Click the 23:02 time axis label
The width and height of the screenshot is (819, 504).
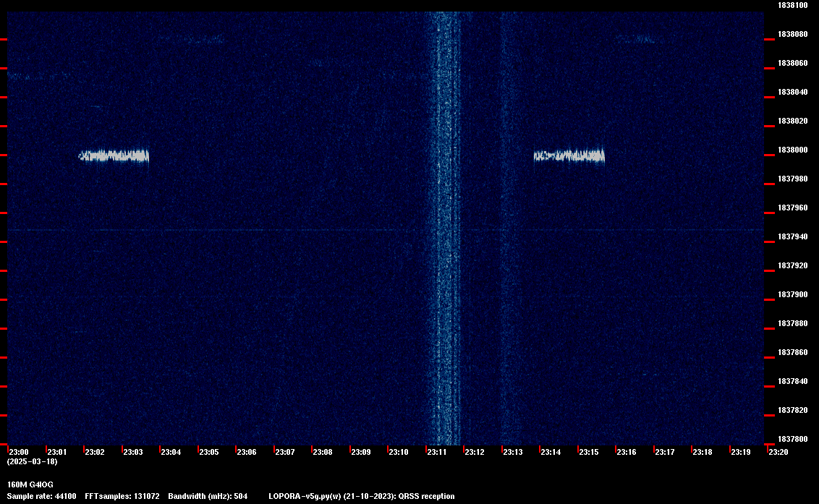pyautogui.click(x=95, y=452)
